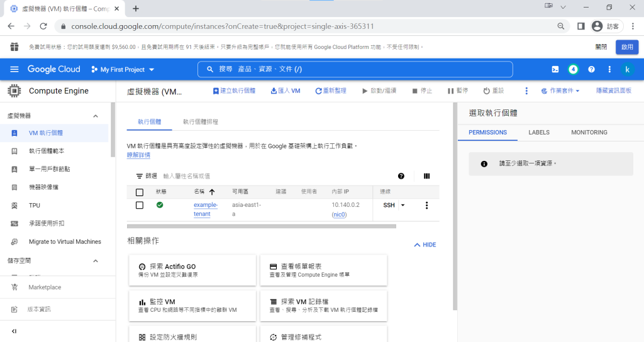Collapse the 儲存空間 sidebar section

[x=96, y=261]
